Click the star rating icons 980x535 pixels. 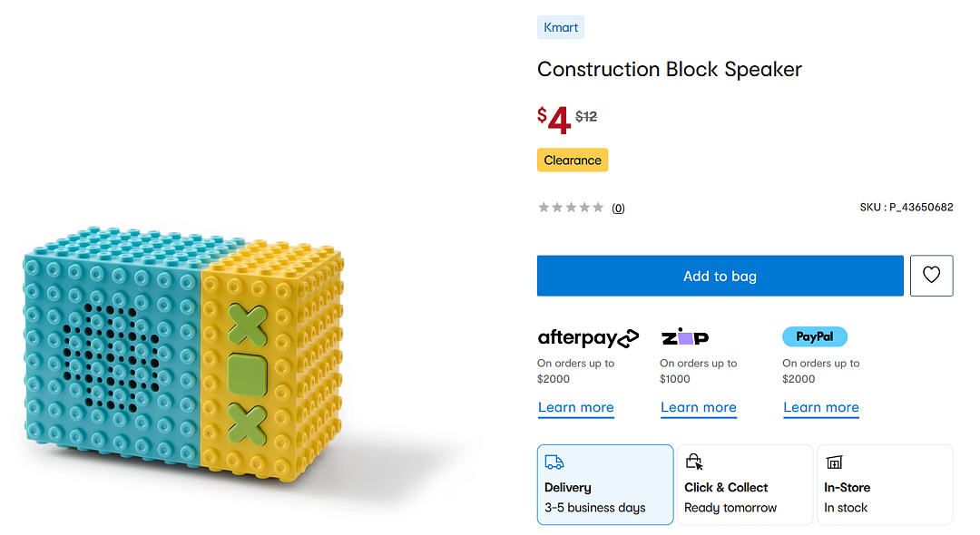pyautogui.click(x=571, y=208)
